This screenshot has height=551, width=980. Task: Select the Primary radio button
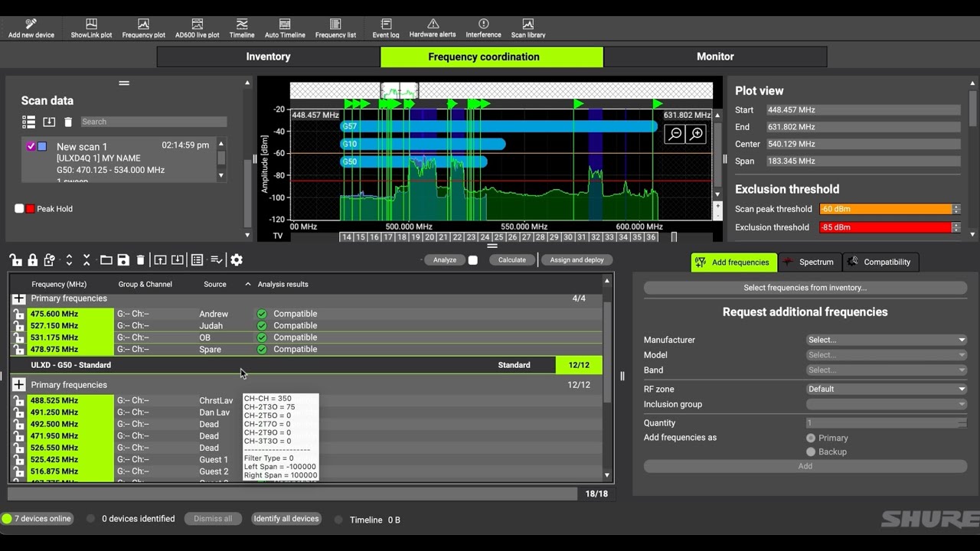click(811, 438)
